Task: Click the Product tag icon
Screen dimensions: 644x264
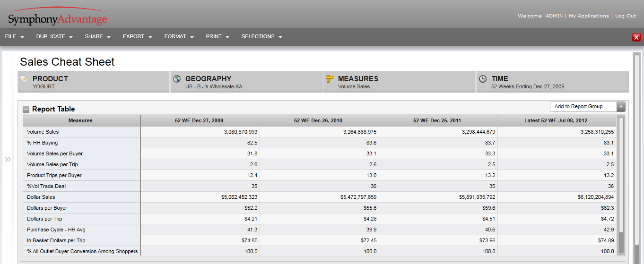Action: coord(25,79)
